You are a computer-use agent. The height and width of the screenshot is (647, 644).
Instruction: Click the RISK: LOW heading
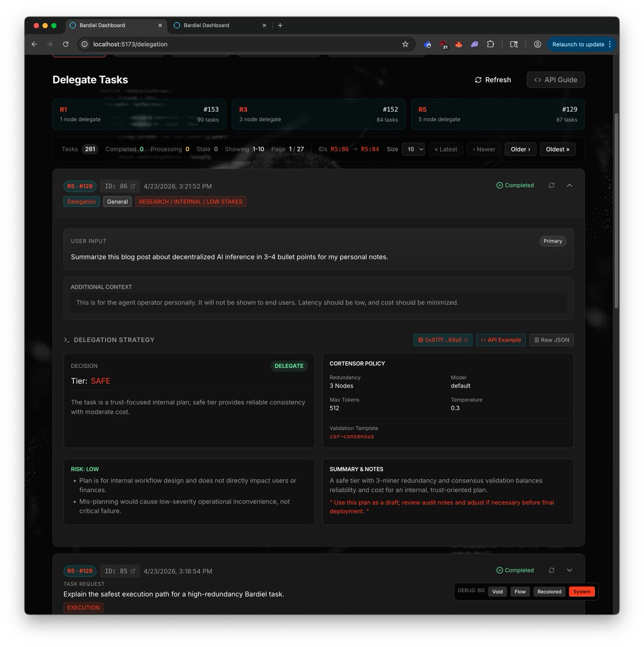click(x=85, y=469)
